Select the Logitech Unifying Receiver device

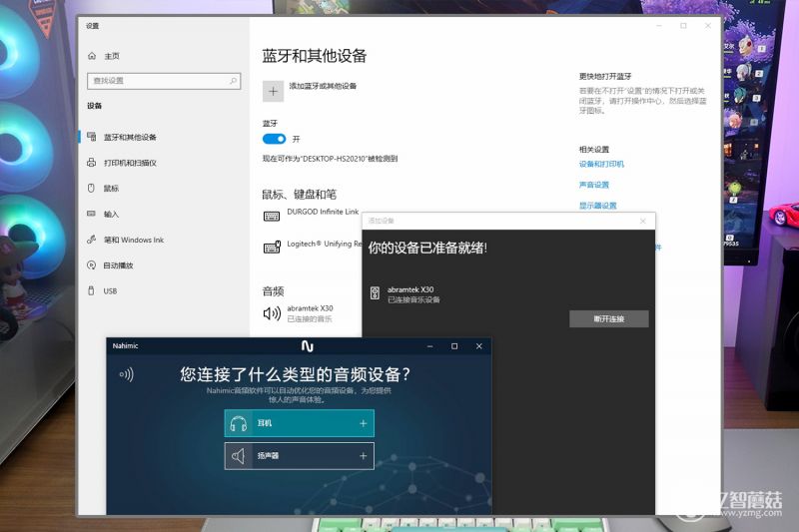325,244
